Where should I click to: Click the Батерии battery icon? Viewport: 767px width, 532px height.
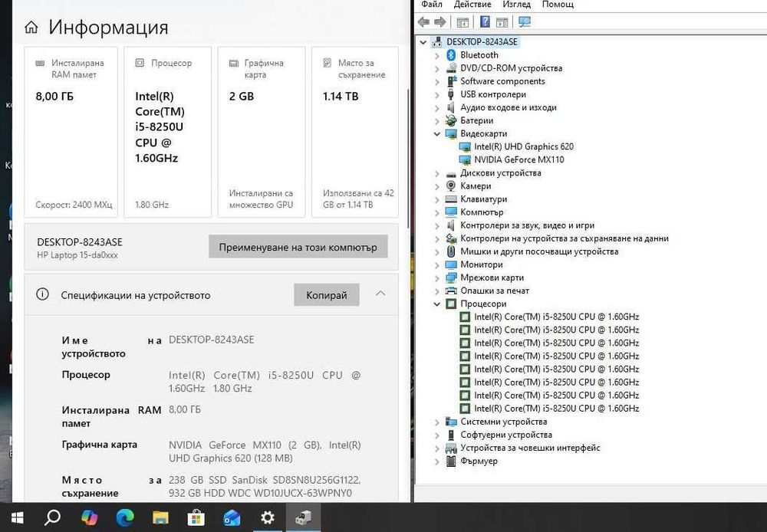click(451, 121)
